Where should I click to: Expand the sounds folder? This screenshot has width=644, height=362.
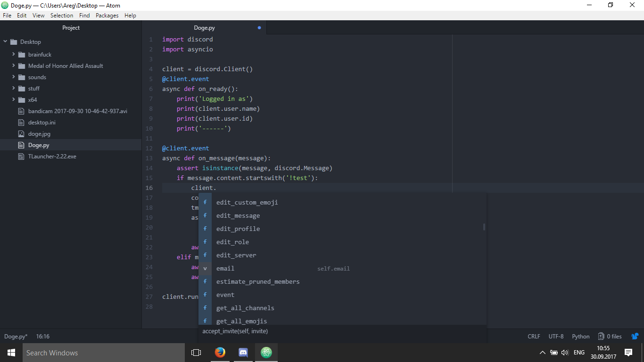coord(13,77)
